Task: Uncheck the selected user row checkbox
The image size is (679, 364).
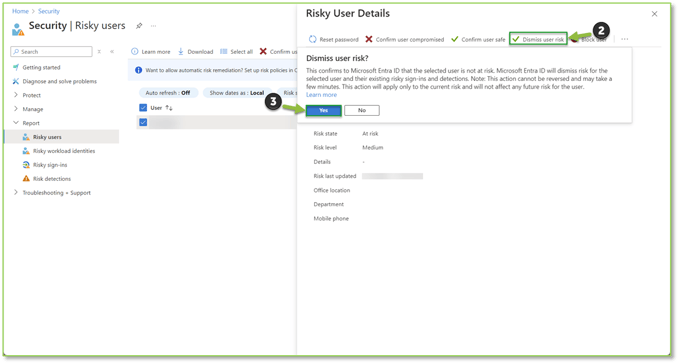Action: pyautogui.click(x=143, y=122)
